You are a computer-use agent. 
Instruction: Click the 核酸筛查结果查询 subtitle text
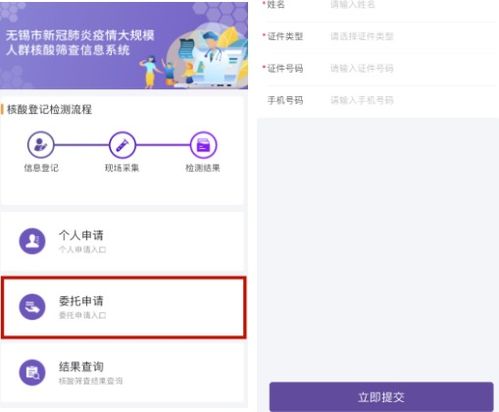[x=91, y=381]
